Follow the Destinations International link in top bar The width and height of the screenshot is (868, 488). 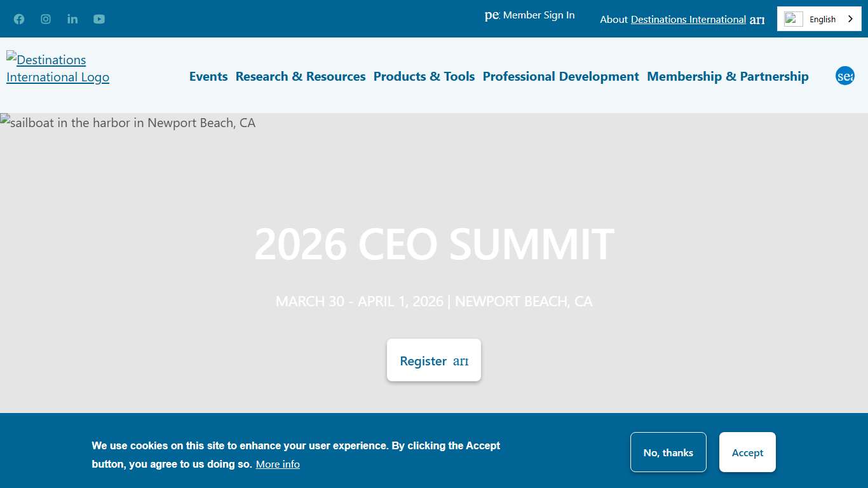pos(688,20)
